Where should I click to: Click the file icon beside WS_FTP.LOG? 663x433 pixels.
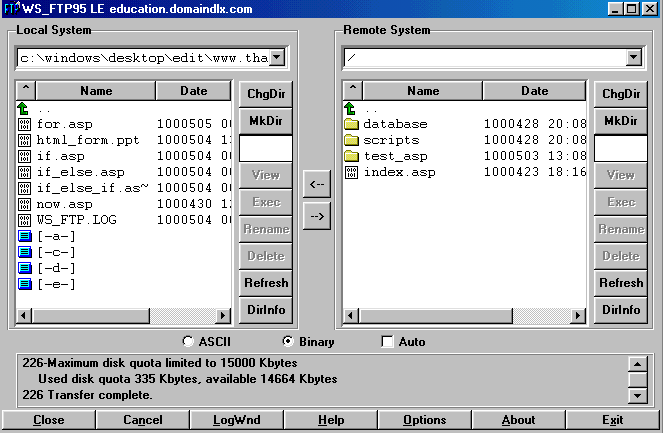click(25, 220)
